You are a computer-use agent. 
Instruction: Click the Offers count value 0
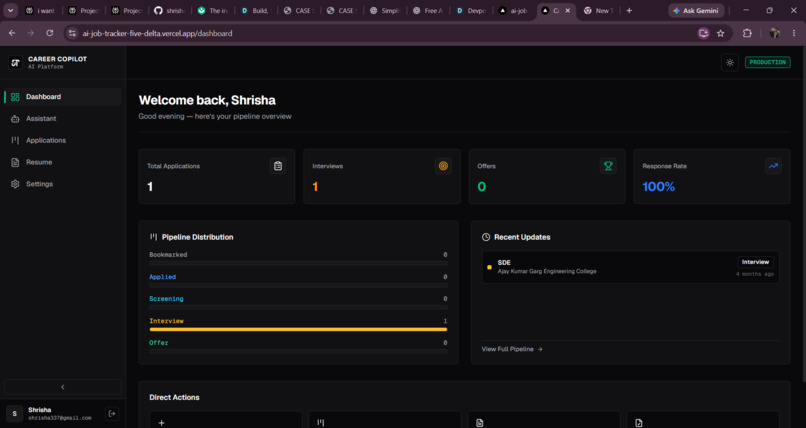click(482, 187)
